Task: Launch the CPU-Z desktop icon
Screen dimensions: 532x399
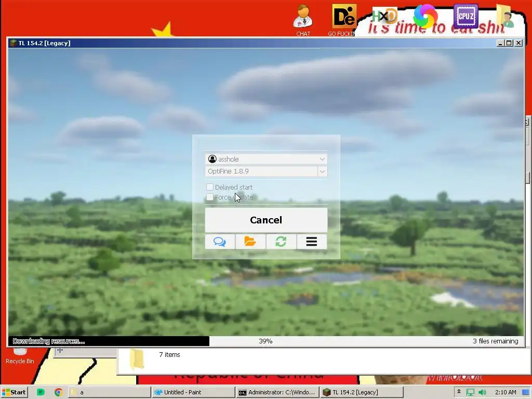Action: 466,16
